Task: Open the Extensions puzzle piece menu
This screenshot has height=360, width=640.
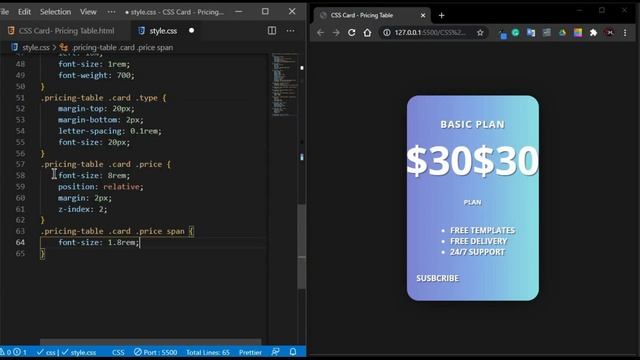Action: 593,33
